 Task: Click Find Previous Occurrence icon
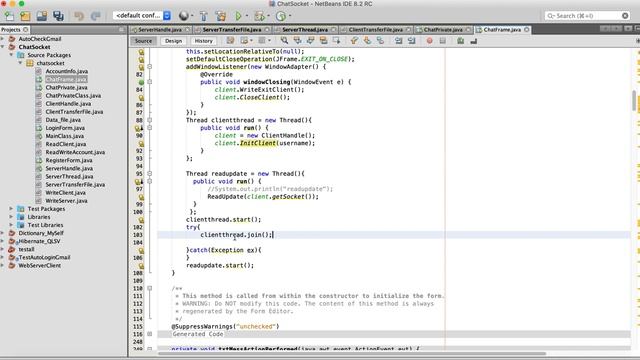pos(298,41)
